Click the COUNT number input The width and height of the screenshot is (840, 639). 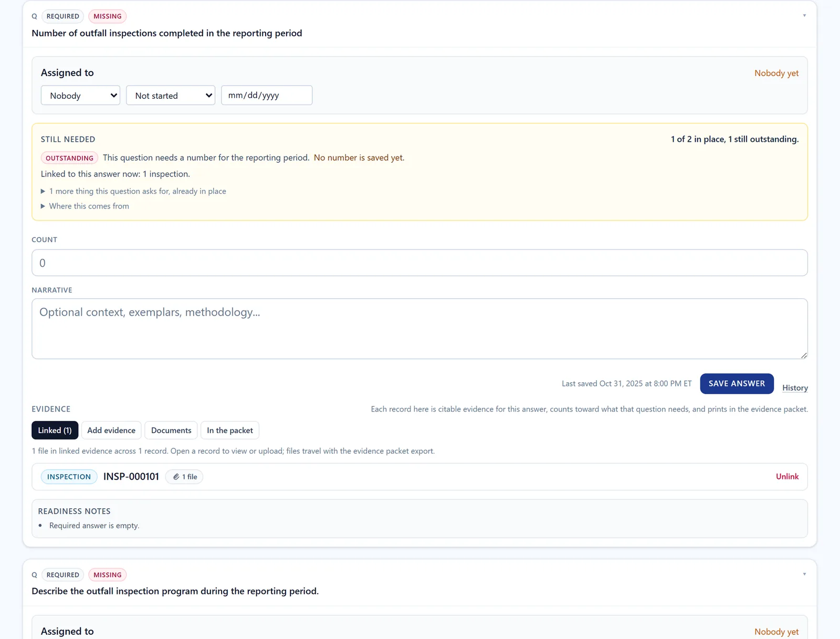[419, 263]
